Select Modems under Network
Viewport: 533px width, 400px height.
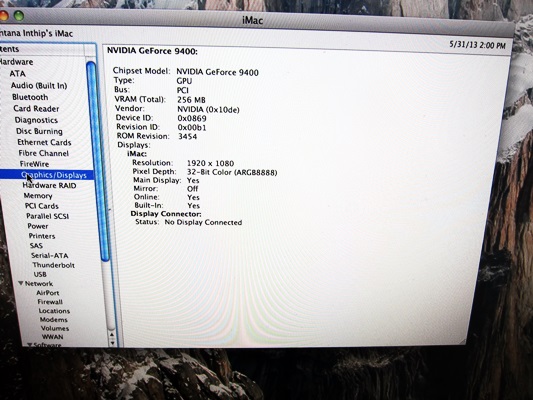[54, 320]
